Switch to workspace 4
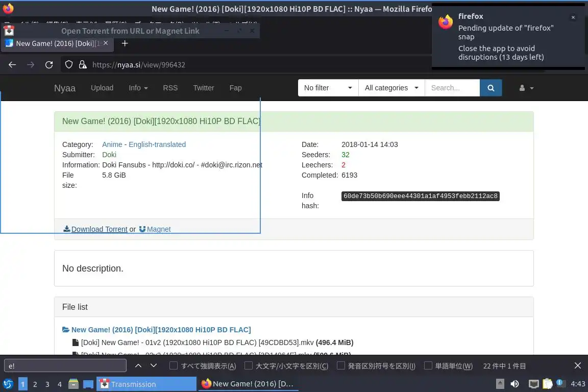Screen dimensions: 588x392 tap(60, 384)
